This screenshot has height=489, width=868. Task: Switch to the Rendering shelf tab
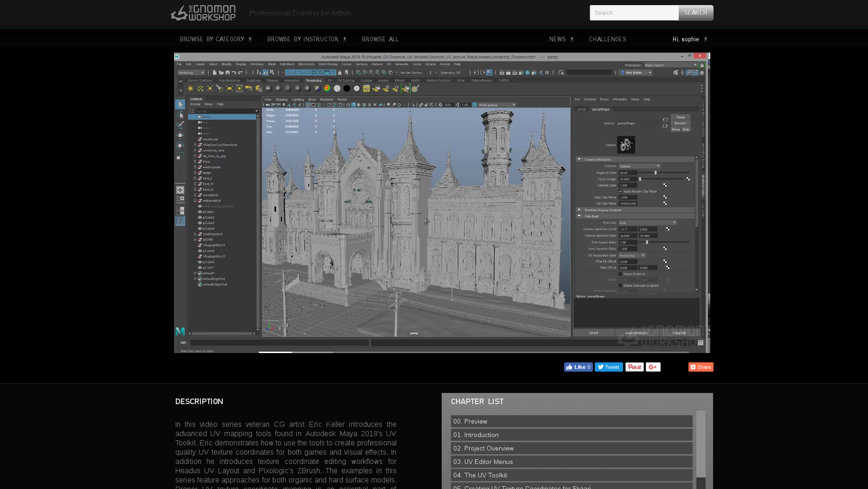coord(314,80)
